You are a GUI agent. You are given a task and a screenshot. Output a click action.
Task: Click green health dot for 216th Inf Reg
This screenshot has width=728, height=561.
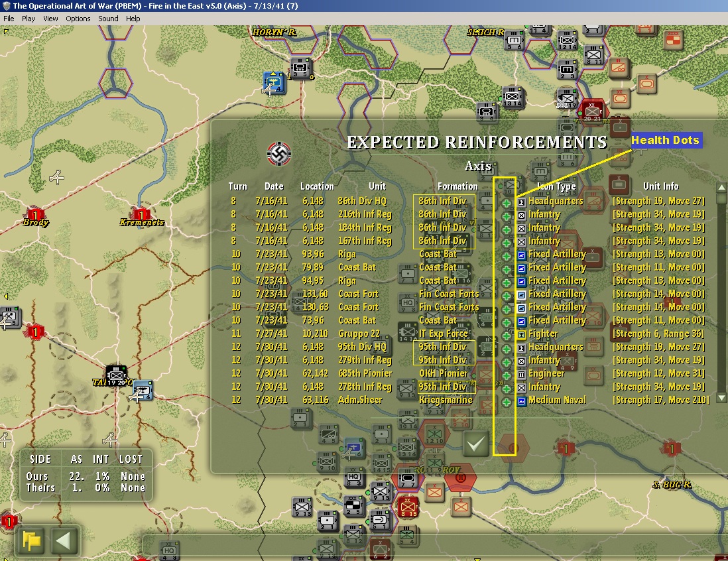click(506, 216)
